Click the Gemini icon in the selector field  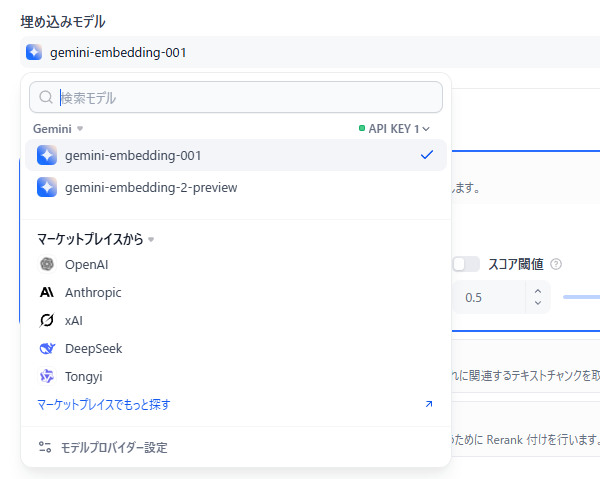34,52
